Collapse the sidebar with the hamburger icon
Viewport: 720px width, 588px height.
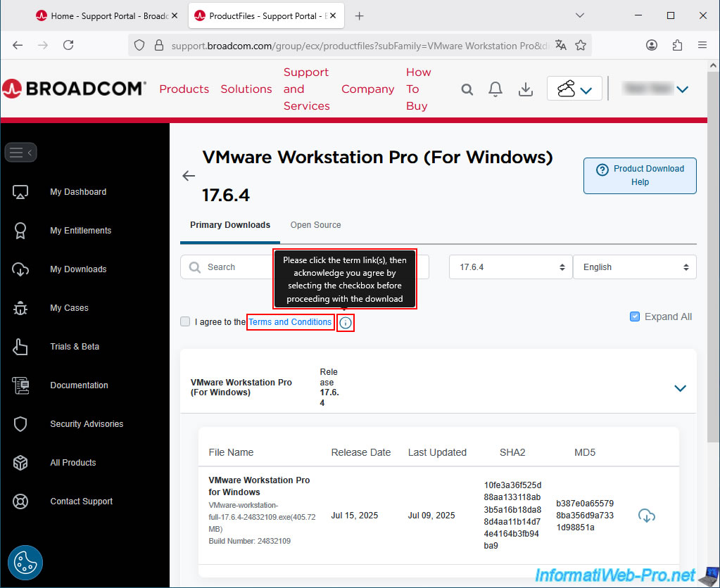tap(20, 152)
